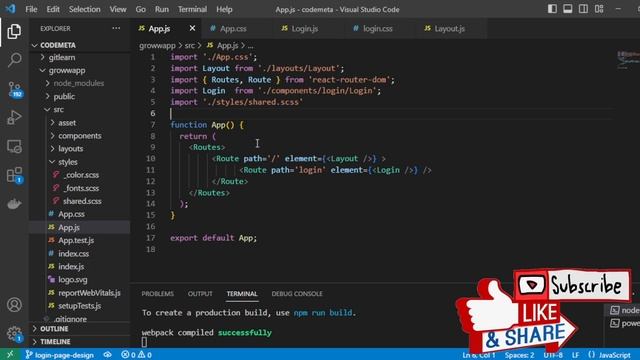Open the Edit menu
Screen dimensions: 640x360
[x=53, y=9]
